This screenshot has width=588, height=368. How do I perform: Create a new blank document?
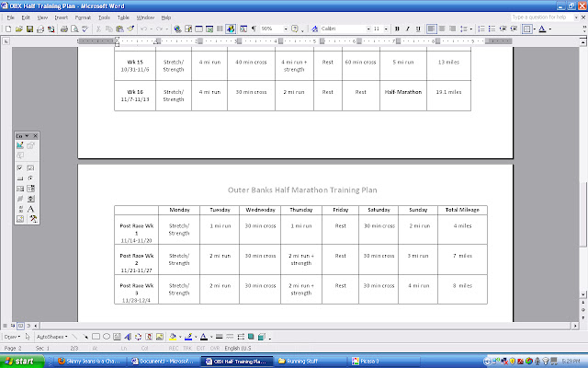click(x=8, y=29)
